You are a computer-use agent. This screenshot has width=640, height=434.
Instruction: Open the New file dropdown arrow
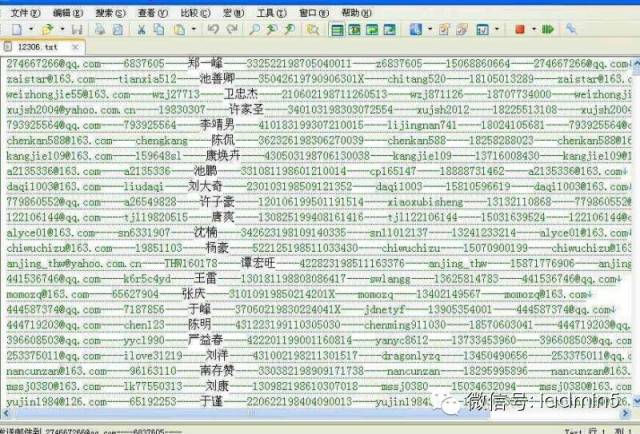tap(31, 29)
